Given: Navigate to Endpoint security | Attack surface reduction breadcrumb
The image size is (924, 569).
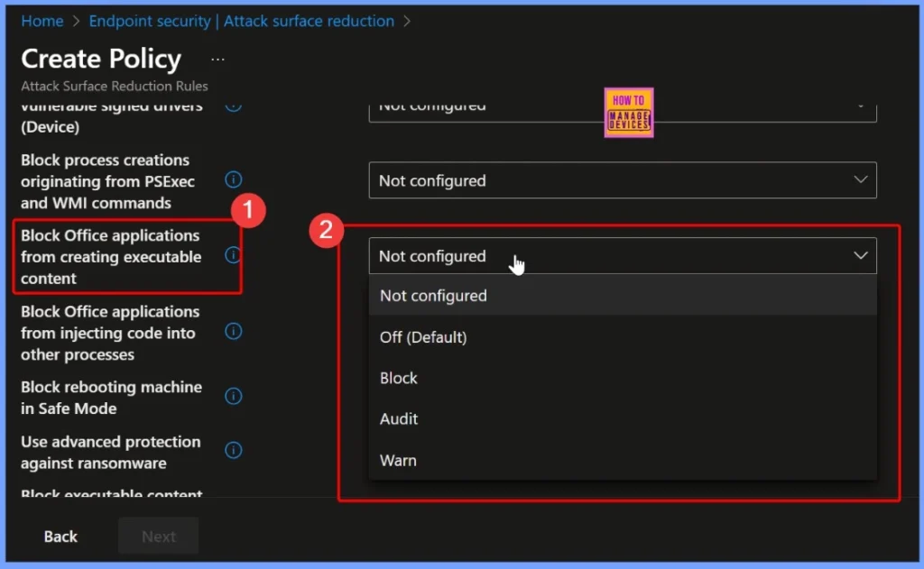Looking at the screenshot, I should pyautogui.click(x=242, y=21).
